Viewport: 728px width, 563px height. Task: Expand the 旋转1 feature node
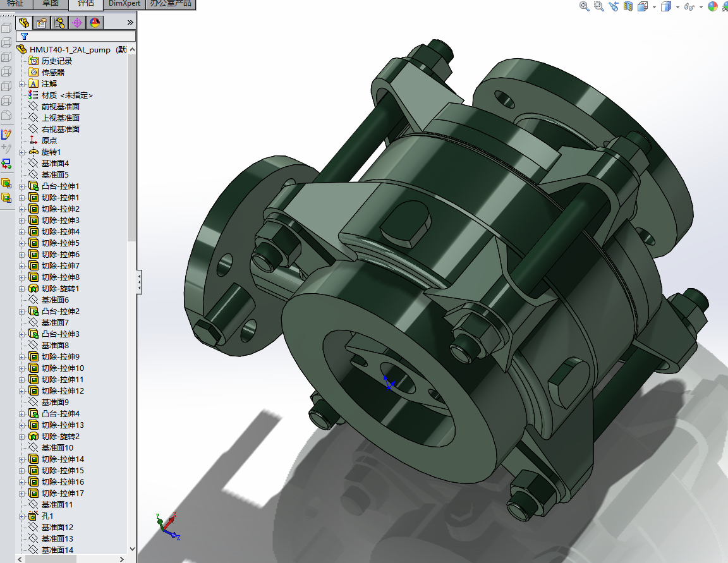tap(22, 152)
